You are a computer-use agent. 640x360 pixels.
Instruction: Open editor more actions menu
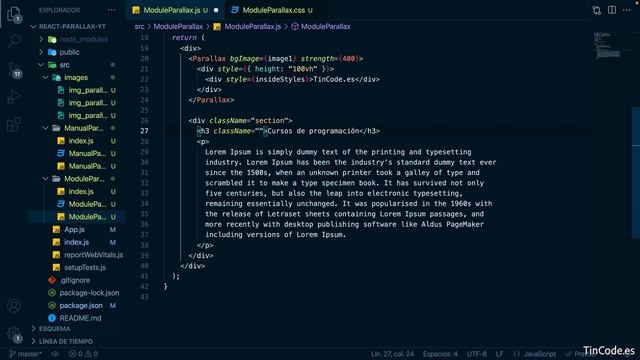tap(627, 10)
